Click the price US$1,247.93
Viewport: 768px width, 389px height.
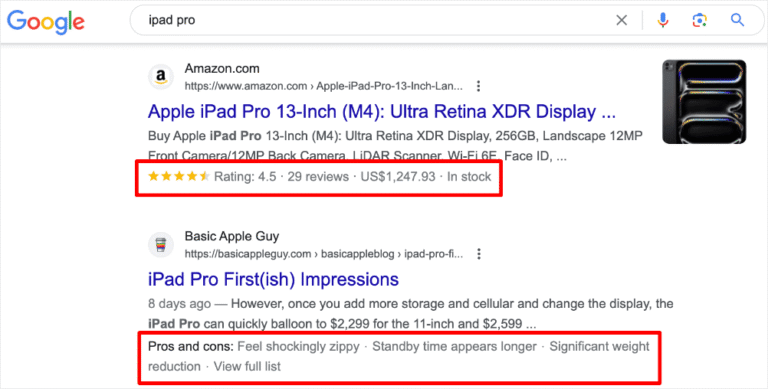pyautogui.click(x=398, y=176)
